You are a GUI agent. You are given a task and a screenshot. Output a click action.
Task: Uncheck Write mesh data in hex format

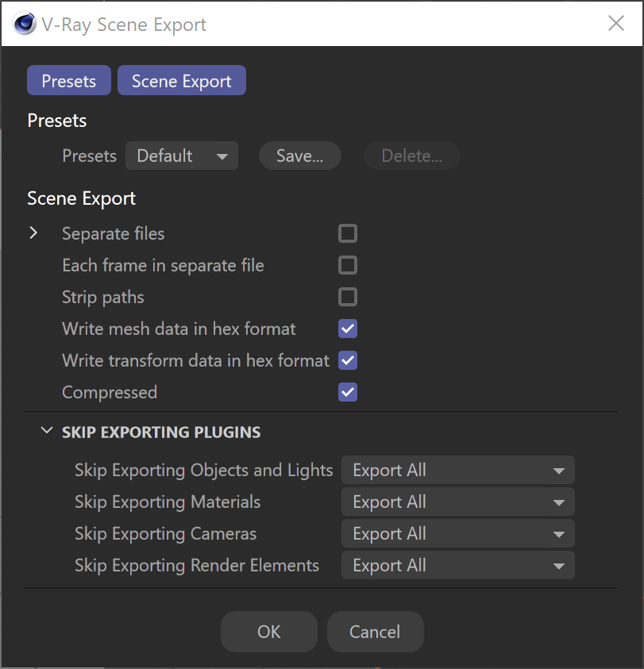click(348, 329)
